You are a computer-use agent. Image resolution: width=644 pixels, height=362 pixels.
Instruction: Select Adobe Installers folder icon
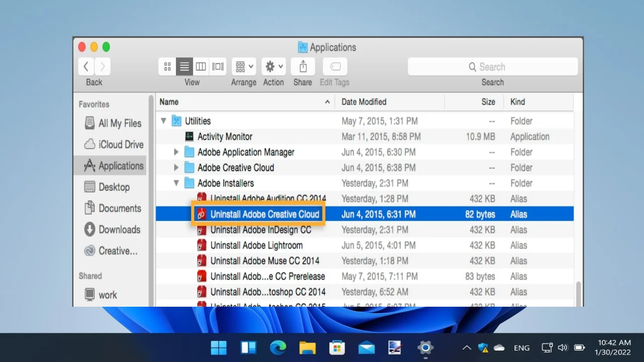click(189, 183)
